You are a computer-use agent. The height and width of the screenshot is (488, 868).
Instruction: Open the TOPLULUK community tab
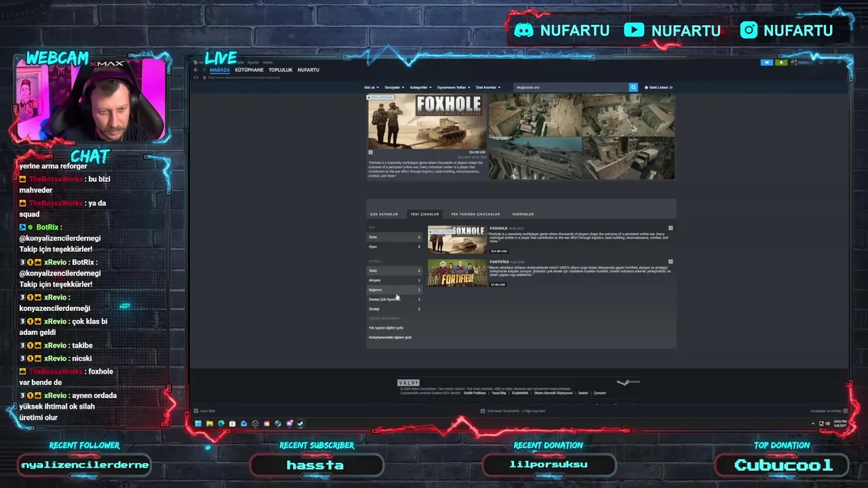click(x=280, y=70)
